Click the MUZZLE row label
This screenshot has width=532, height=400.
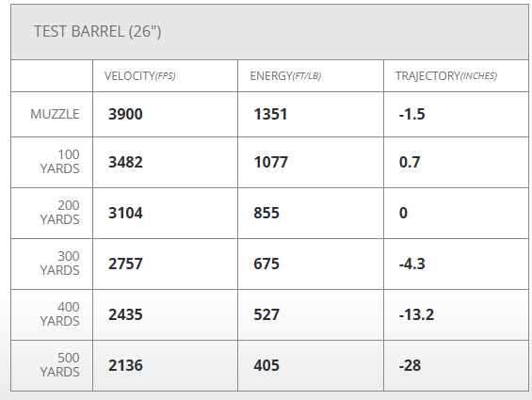55,114
